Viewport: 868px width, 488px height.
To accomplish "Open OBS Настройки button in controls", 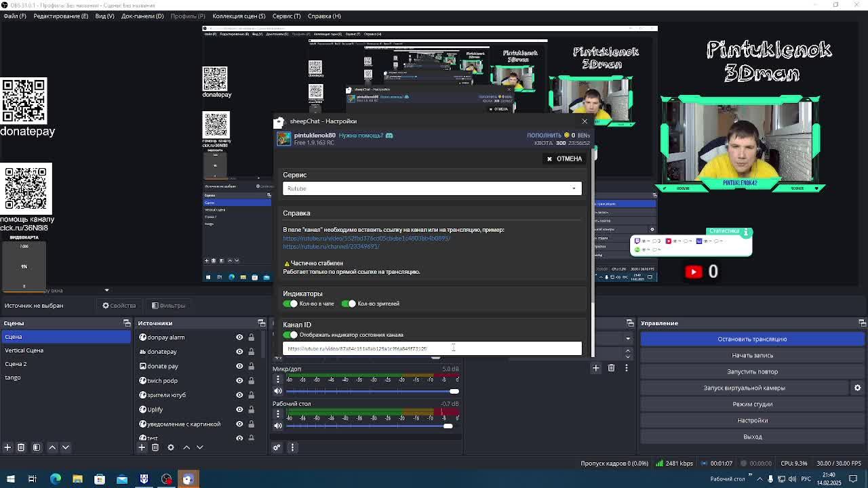I will pyautogui.click(x=752, y=420).
